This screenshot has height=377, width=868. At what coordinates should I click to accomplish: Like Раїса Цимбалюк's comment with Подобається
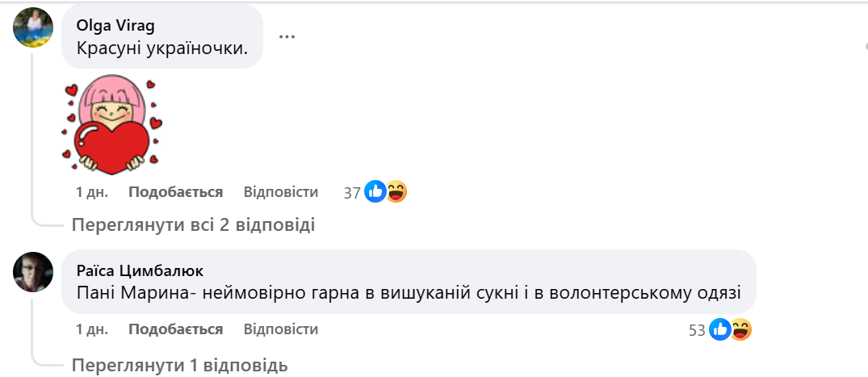(x=175, y=329)
